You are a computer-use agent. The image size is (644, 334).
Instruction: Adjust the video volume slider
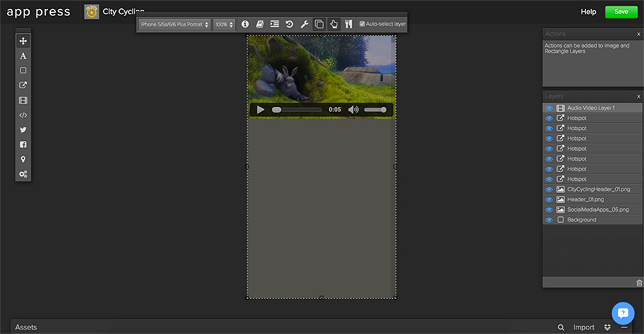(375, 109)
